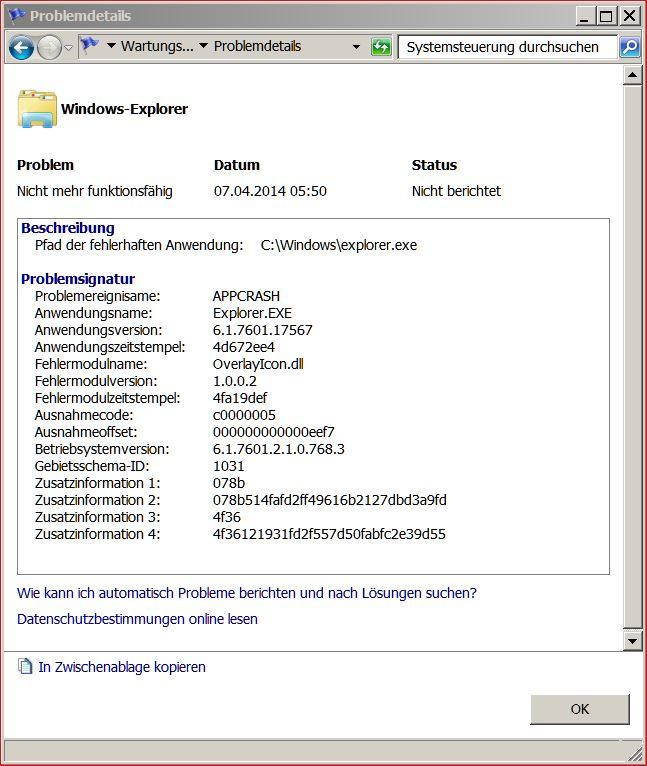Click the Ausnahmecode: label
This screenshot has width=647, height=766.
[84, 415]
